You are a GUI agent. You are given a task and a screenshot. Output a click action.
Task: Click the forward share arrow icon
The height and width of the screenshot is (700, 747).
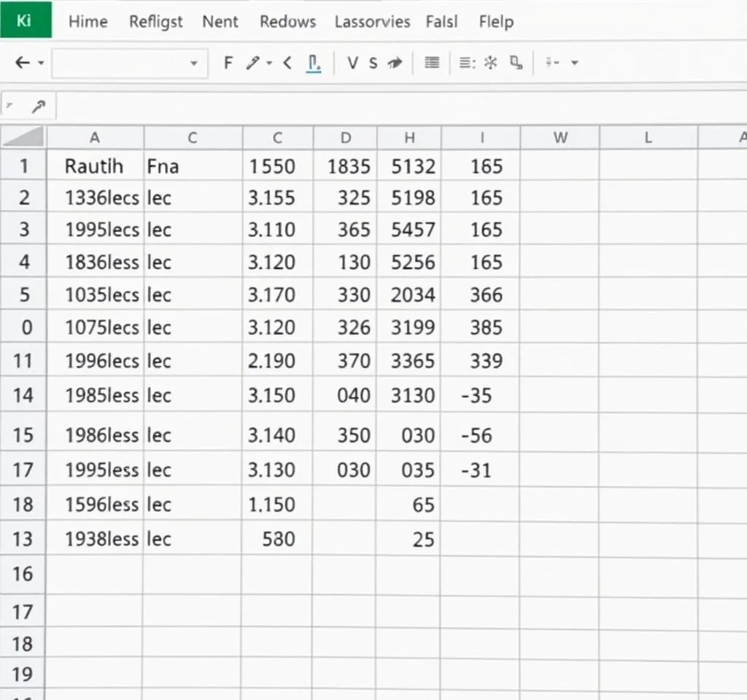coord(395,63)
